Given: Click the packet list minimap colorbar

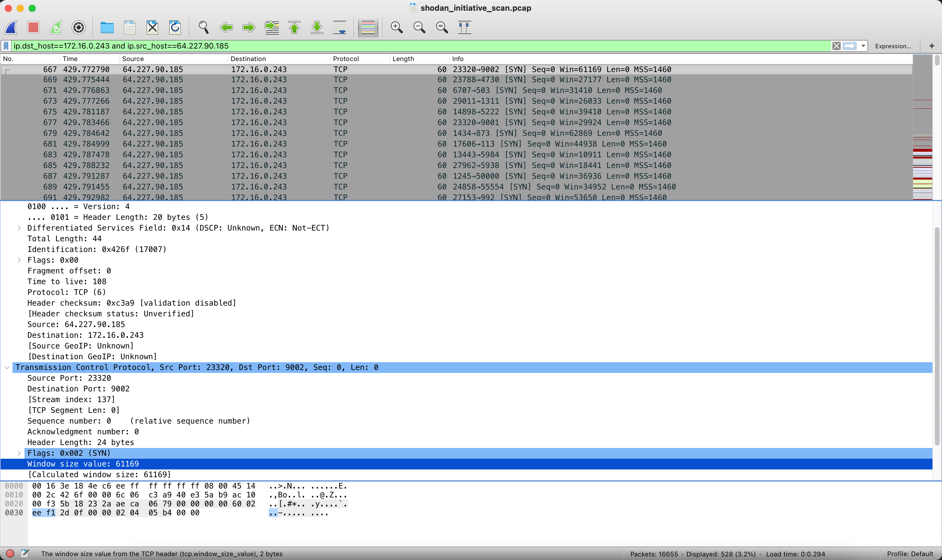Looking at the screenshot, I should pyautogui.click(x=922, y=127).
